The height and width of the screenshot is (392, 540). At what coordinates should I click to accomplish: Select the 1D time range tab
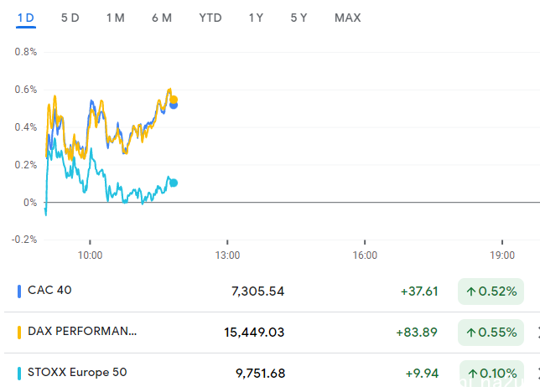[26, 18]
